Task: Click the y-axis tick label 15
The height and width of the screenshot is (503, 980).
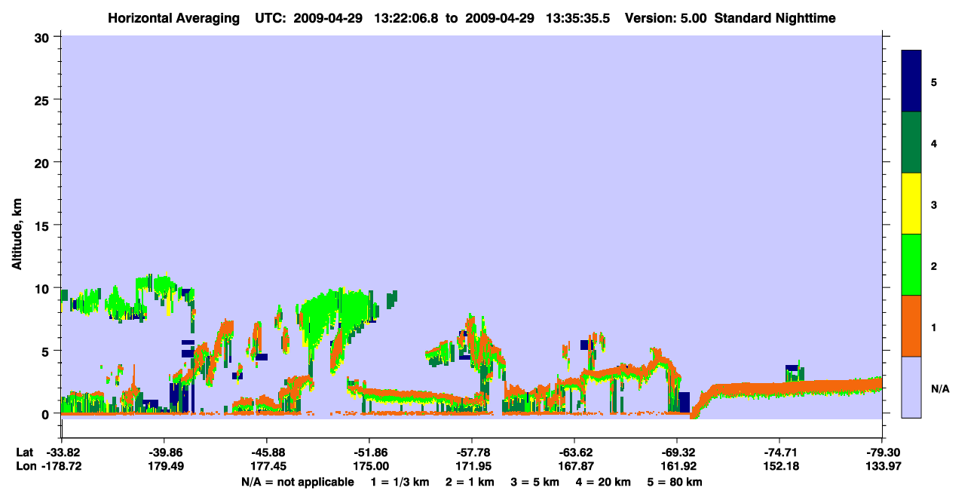Action: point(43,225)
